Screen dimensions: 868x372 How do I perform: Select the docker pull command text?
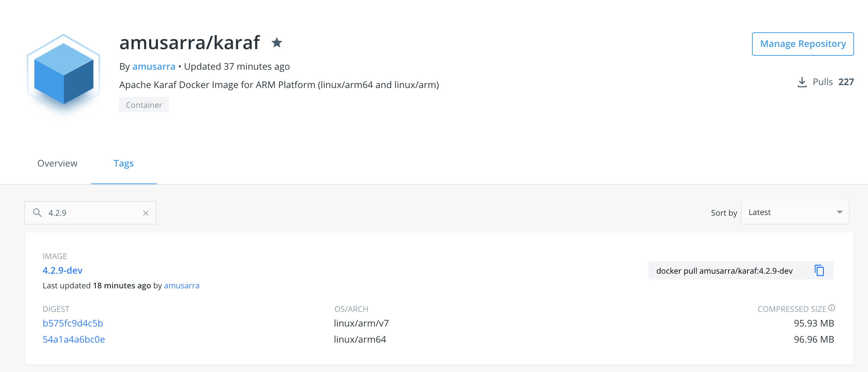click(724, 271)
